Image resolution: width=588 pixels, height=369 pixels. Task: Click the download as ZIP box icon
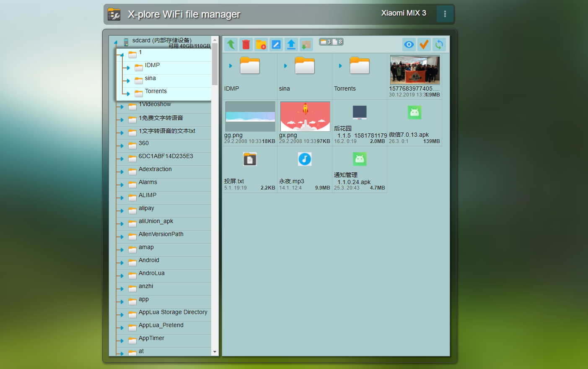coord(306,44)
